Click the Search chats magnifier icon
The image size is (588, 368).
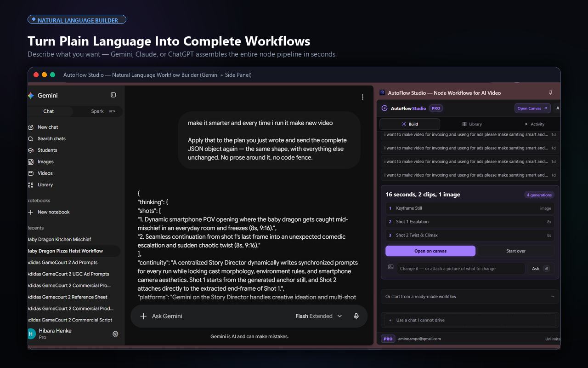tap(31, 138)
